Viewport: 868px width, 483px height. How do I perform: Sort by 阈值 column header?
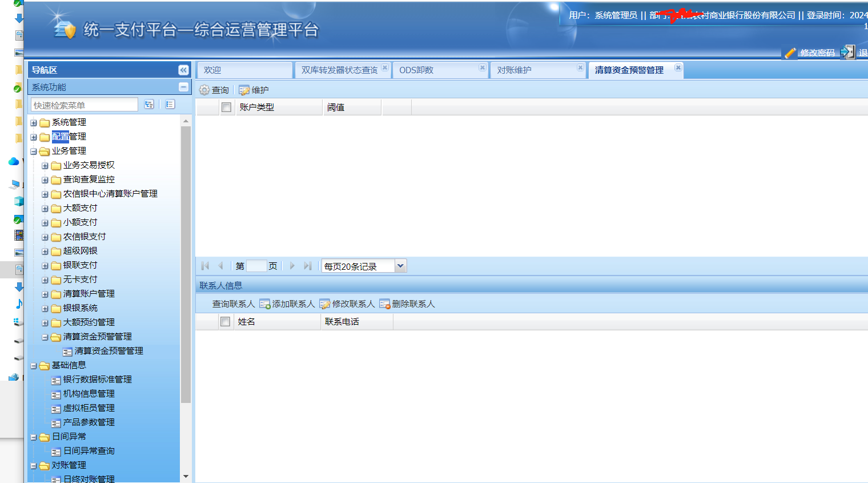tap(352, 107)
